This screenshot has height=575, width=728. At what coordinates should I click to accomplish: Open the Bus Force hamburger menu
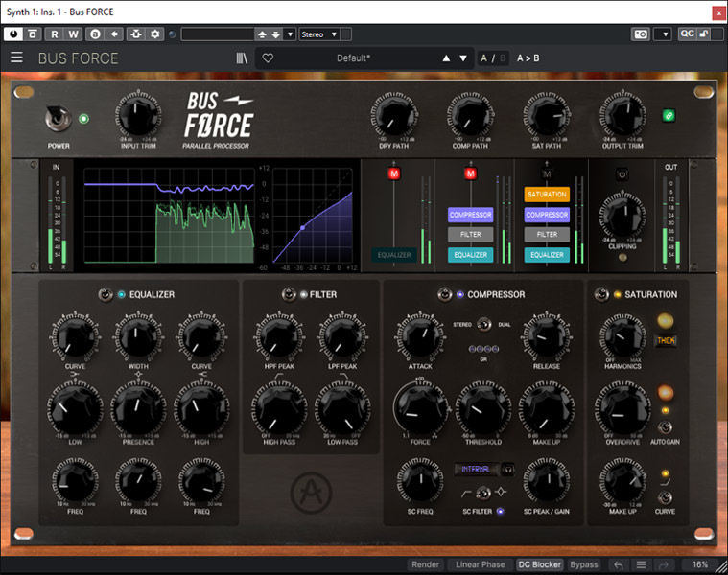(16, 57)
